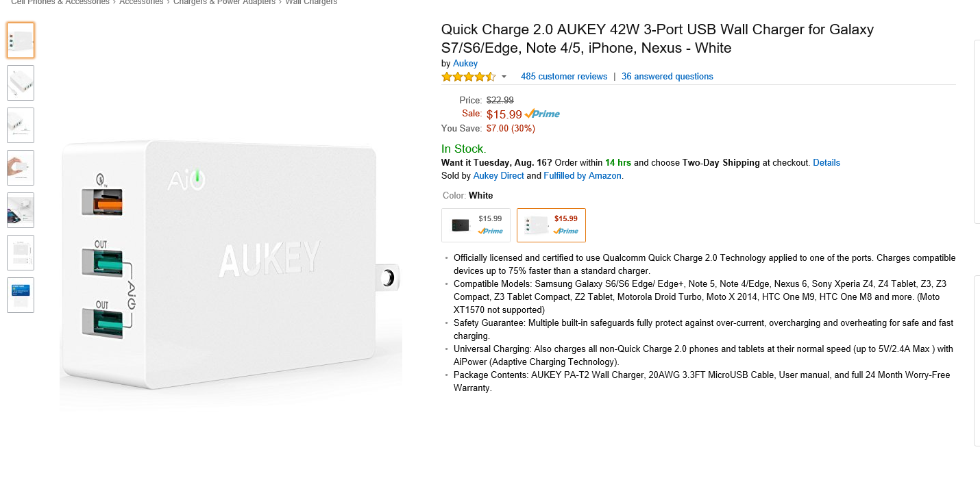Click the Aukey brand link

465,64
